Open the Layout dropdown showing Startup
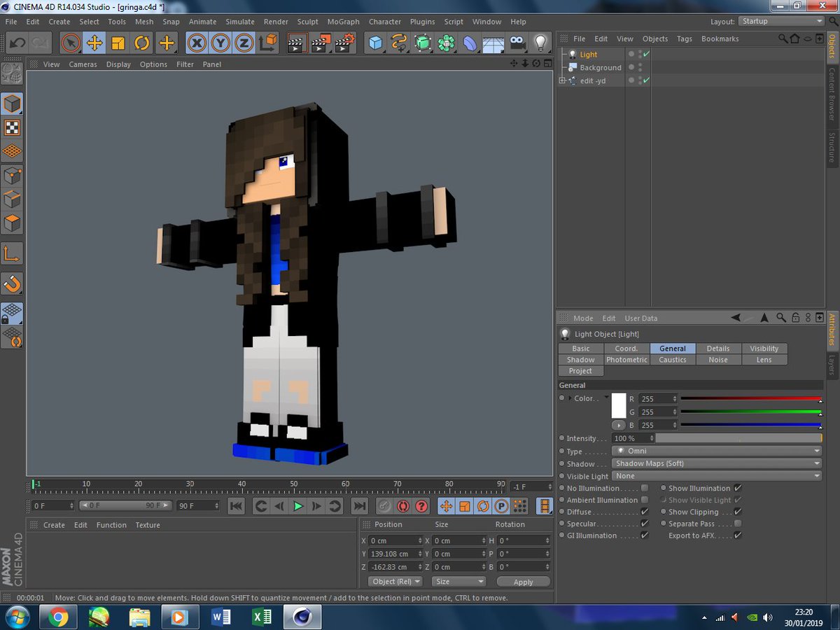Viewport: 840px width, 630px height. point(780,21)
